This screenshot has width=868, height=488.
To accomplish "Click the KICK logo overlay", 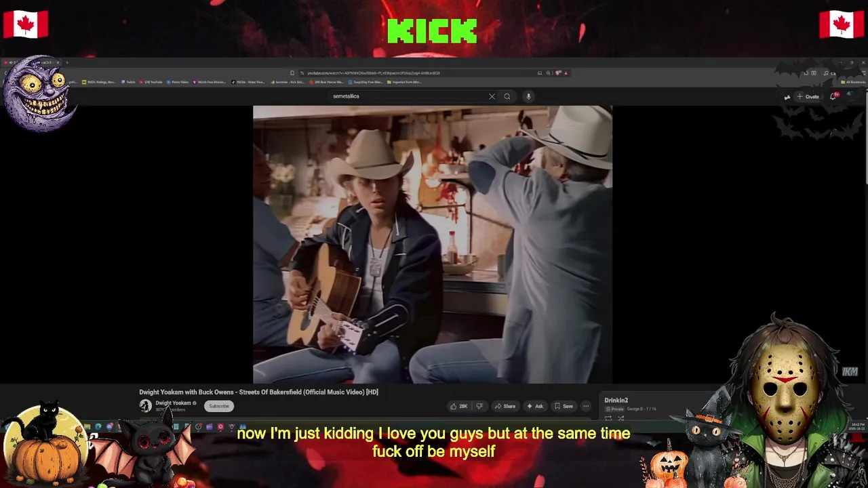I will (433, 31).
